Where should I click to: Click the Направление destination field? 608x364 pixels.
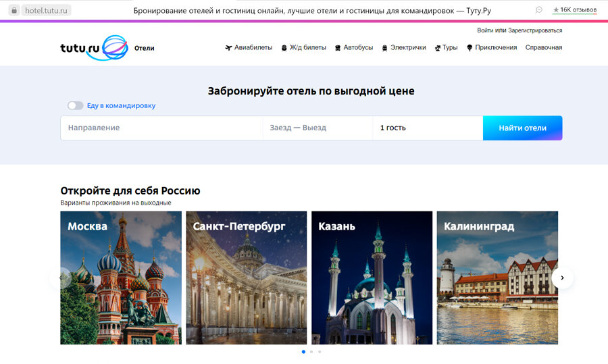161,128
